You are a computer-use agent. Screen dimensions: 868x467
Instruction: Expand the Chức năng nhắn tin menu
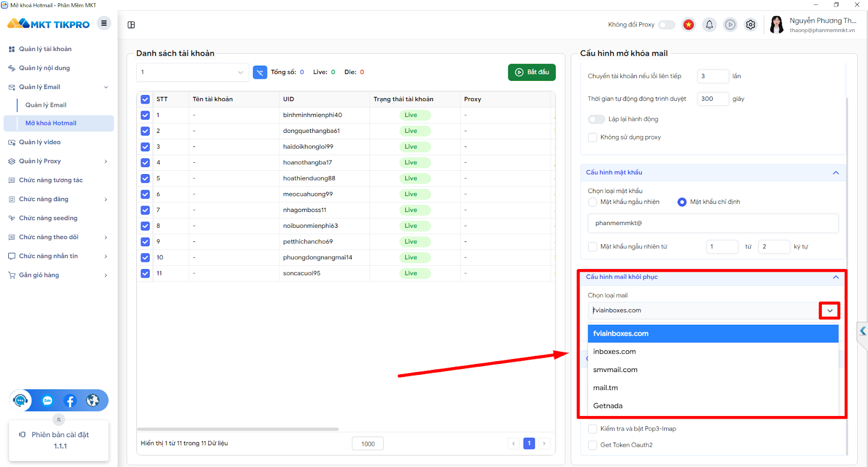point(106,257)
